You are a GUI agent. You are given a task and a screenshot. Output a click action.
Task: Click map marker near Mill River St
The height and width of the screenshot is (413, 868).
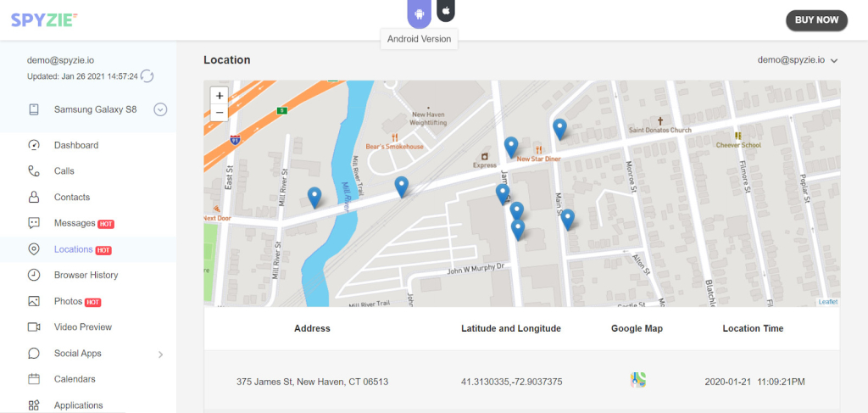click(x=314, y=197)
